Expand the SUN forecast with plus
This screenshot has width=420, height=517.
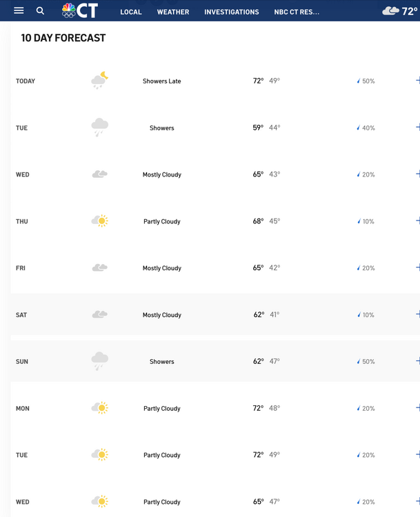(418, 361)
